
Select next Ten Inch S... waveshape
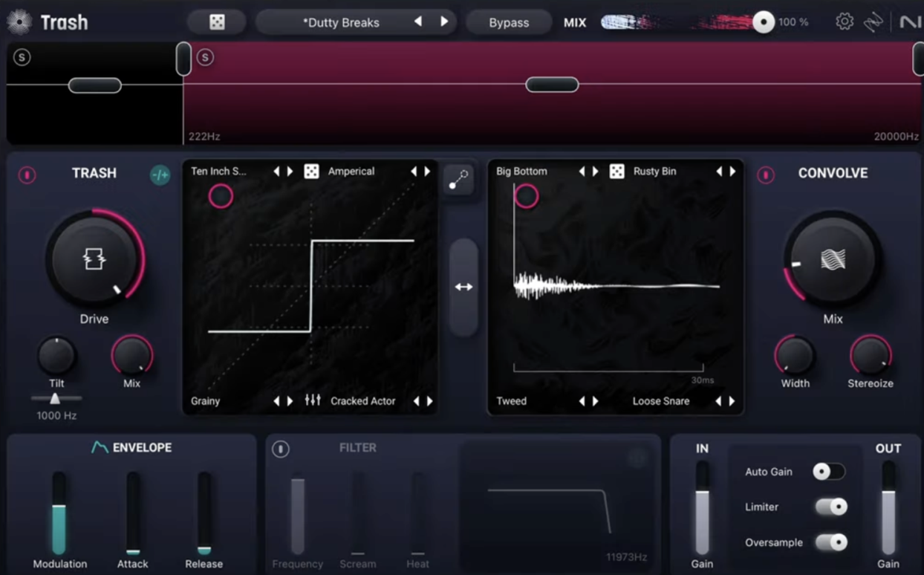click(290, 172)
